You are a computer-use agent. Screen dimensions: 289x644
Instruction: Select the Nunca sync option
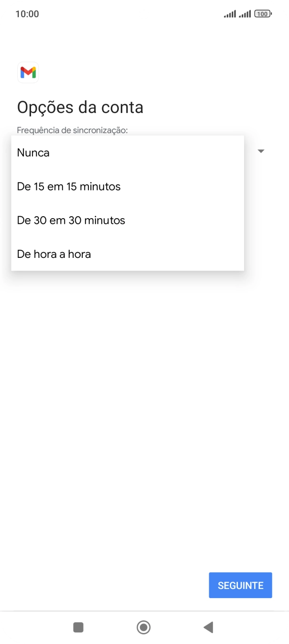tap(33, 152)
